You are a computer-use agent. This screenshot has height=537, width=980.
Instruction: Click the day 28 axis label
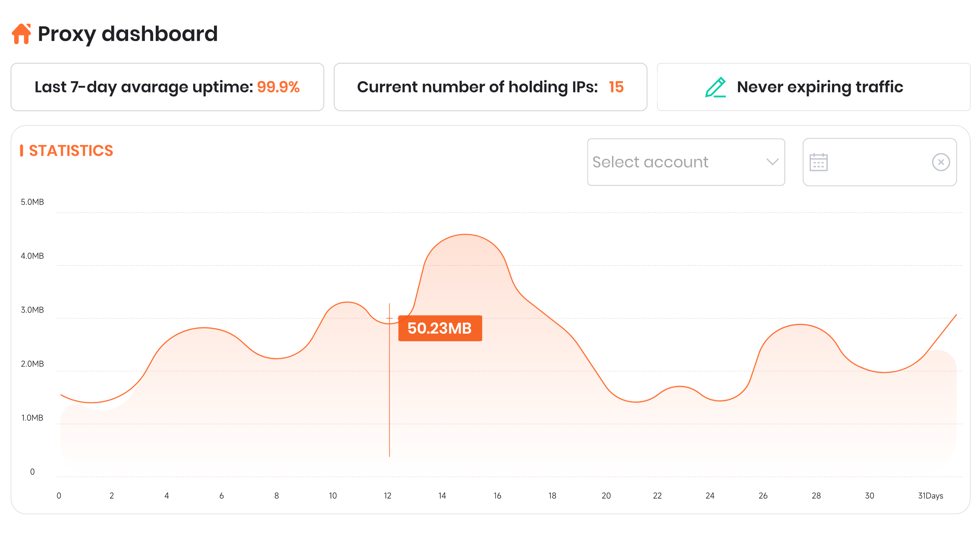[816, 496]
